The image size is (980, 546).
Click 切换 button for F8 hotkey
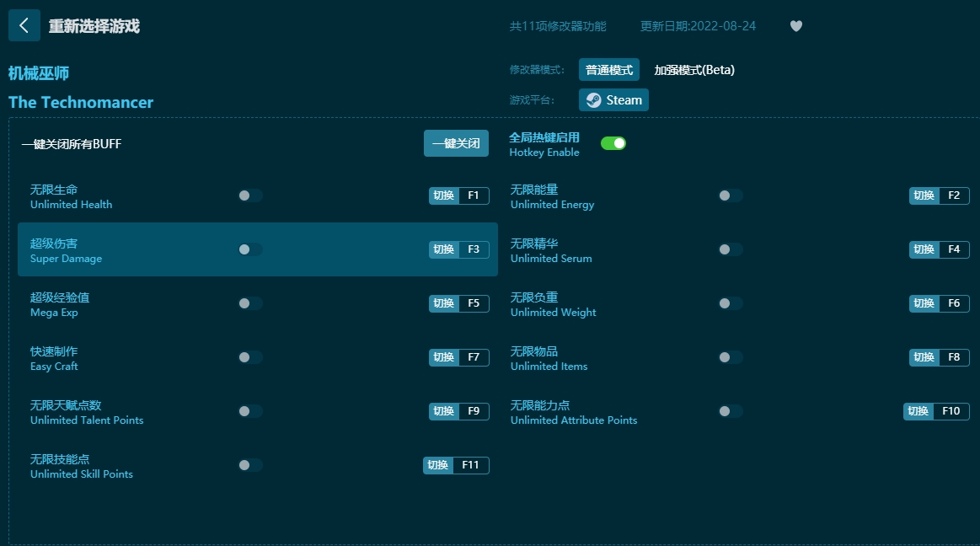coord(924,357)
